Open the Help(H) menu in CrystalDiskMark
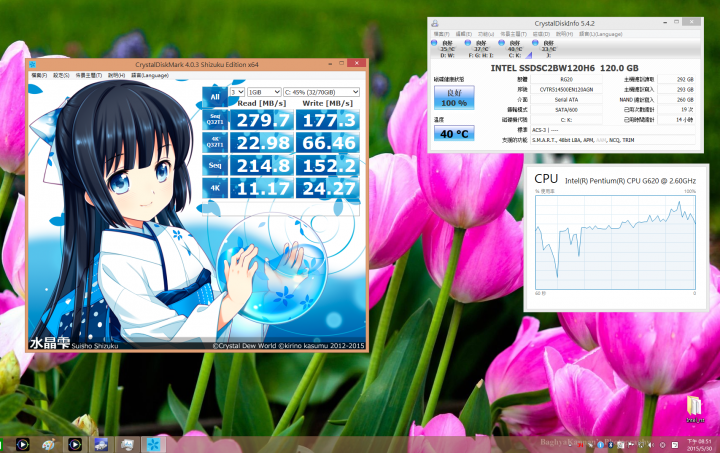 pos(116,75)
